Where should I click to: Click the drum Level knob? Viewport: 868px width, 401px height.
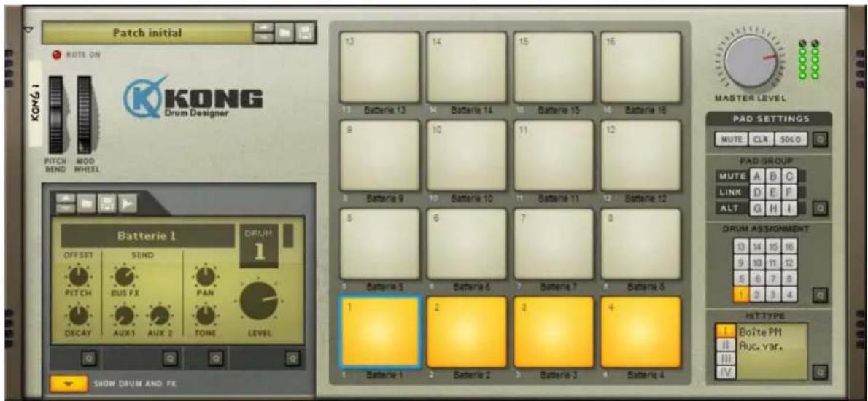pos(259,300)
